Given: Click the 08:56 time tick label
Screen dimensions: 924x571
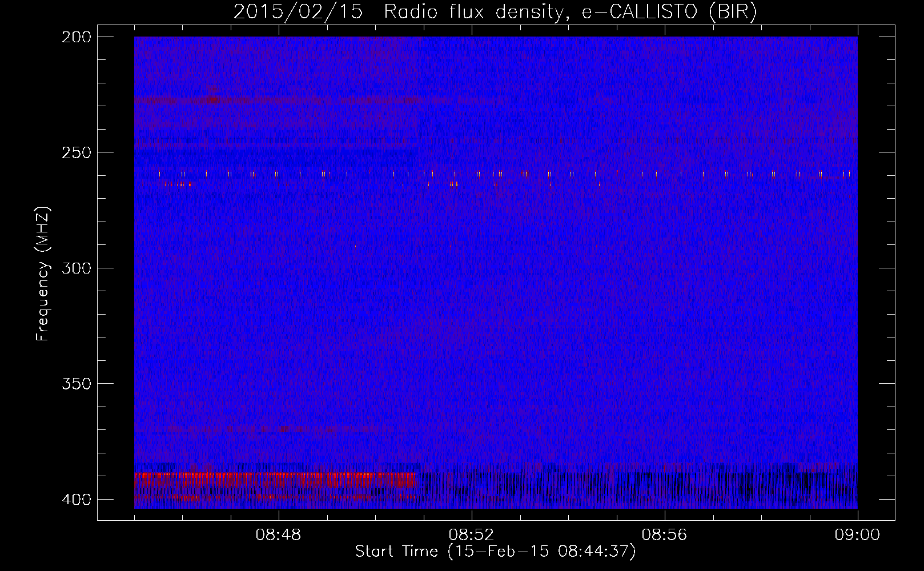Looking at the screenshot, I should (x=664, y=535).
